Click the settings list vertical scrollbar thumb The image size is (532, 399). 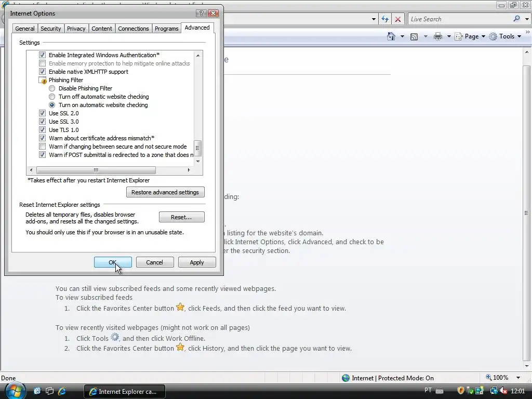click(x=198, y=148)
